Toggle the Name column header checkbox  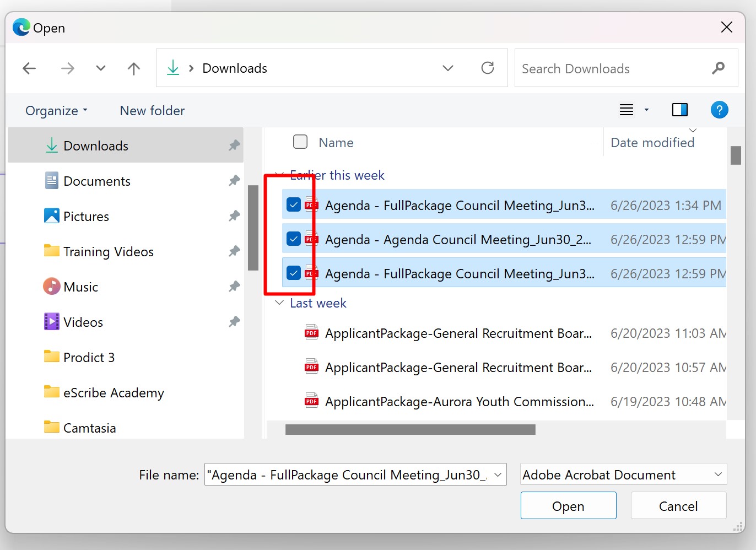coord(300,142)
